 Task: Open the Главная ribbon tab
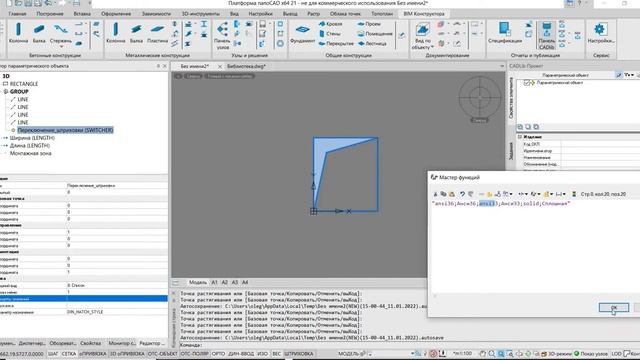[x=17, y=14]
